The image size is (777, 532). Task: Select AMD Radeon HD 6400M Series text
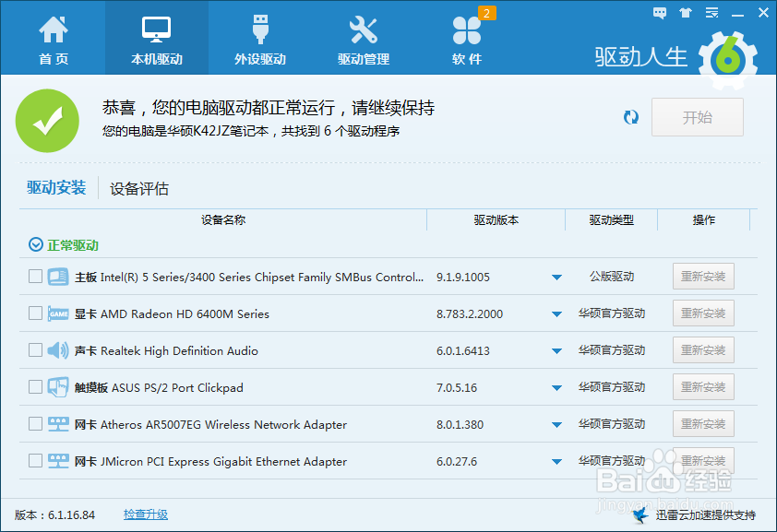(x=185, y=313)
